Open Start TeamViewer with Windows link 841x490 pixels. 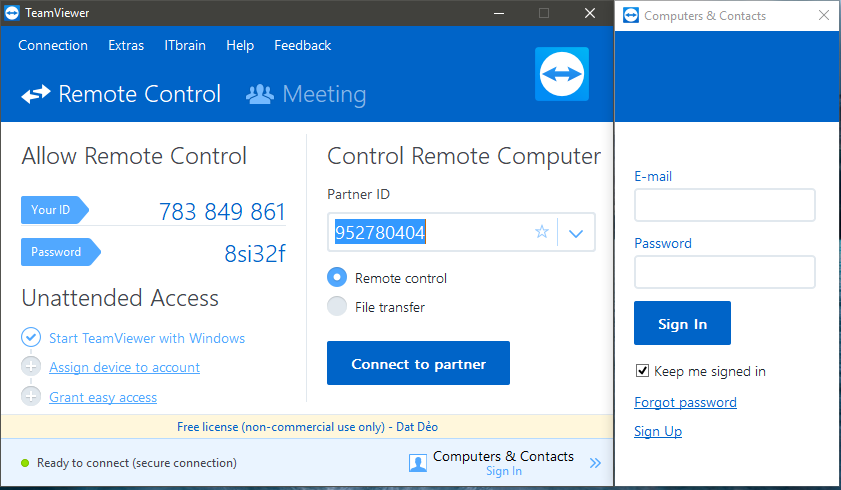(147, 338)
